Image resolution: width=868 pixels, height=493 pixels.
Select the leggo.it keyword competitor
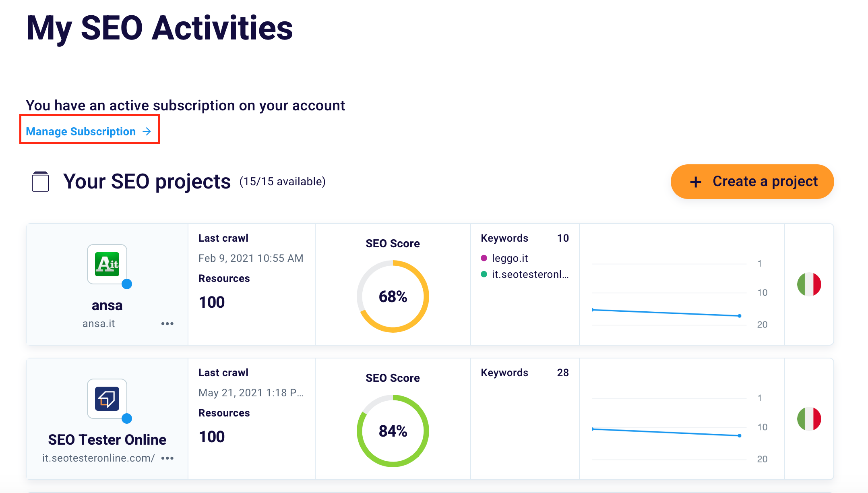click(510, 258)
